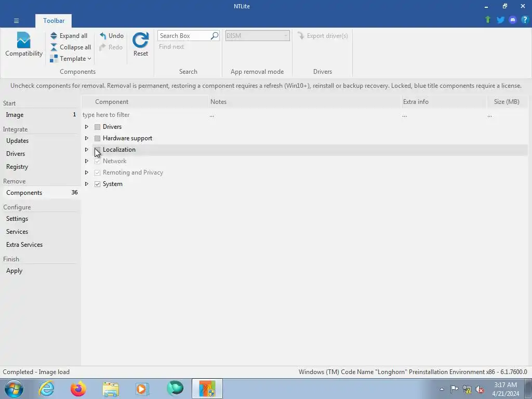Click the network tray icon
The height and width of the screenshot is (399, 532).
pyautogui.click(x=467, y=389)
